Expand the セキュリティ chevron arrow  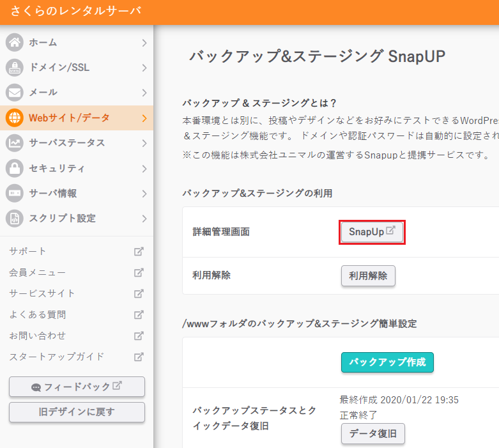tap(144, 169)
